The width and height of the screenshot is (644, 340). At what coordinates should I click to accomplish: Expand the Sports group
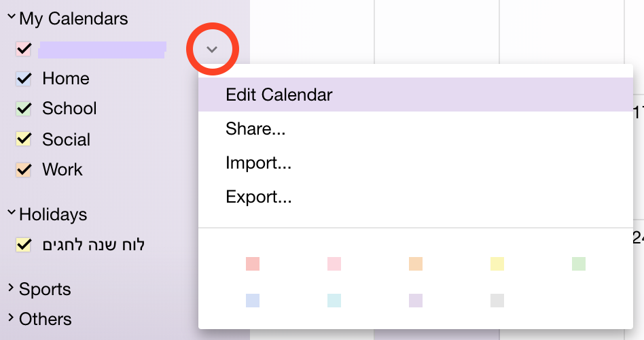[x=12, y=288]
